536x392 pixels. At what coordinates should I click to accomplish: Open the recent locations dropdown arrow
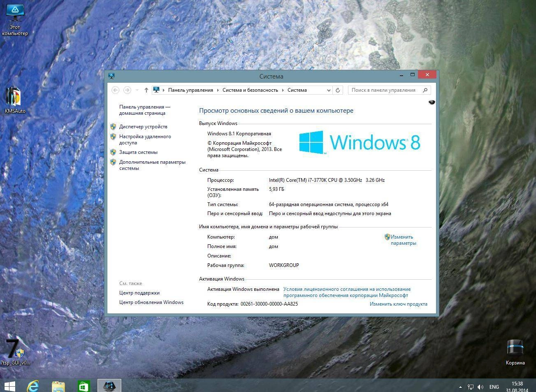point(137,90)
